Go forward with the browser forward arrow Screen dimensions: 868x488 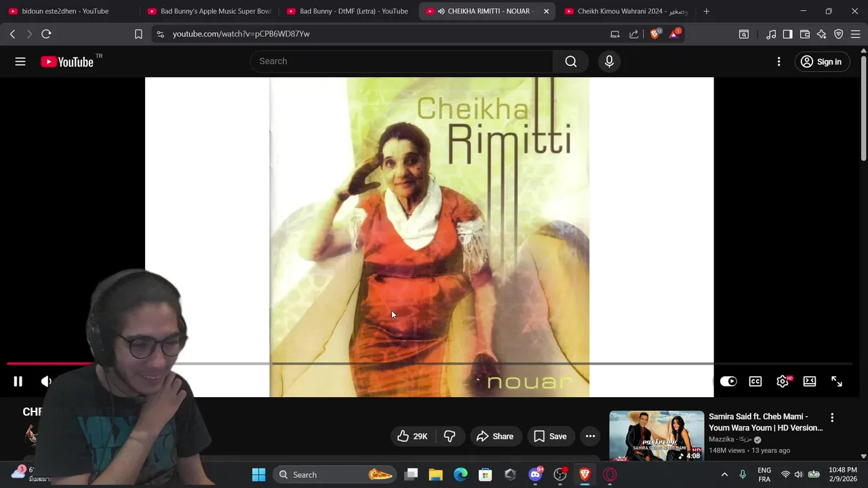coord(29,34)
